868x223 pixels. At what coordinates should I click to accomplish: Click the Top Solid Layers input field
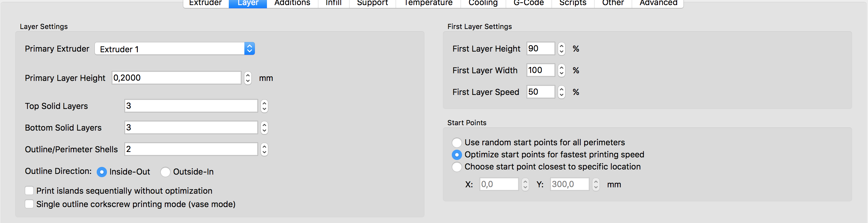(x=191, y=106)
